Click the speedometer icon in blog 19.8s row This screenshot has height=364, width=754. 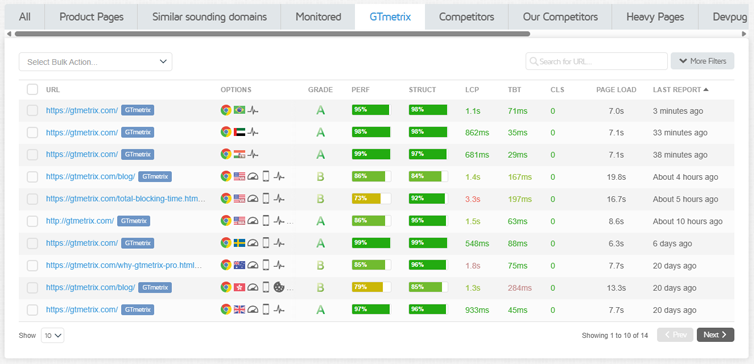click(253, 176)
